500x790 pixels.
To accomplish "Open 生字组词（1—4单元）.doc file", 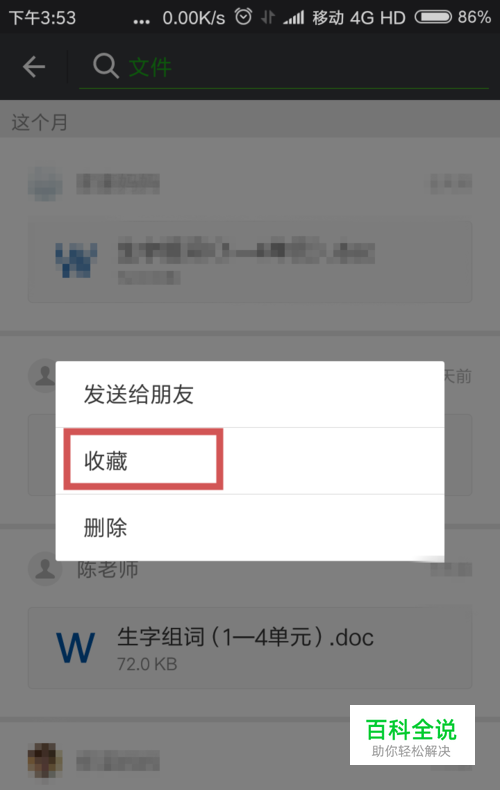I will click(250, 648).
